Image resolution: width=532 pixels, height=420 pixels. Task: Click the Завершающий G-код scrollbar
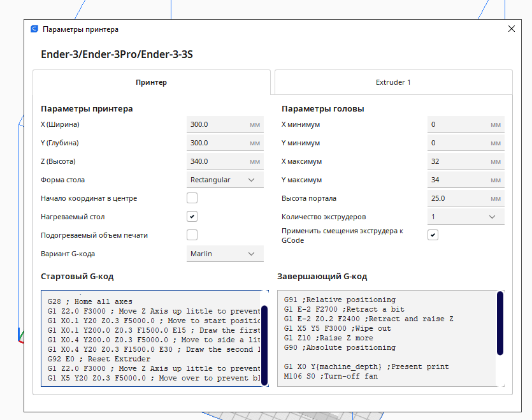500,323
